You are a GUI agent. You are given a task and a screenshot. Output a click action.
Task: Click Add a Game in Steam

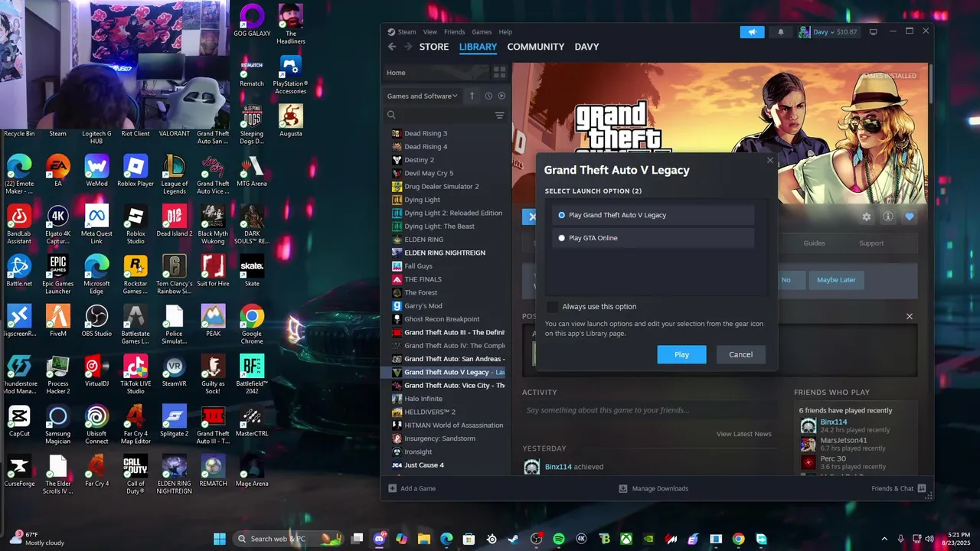tap(412, 488)
